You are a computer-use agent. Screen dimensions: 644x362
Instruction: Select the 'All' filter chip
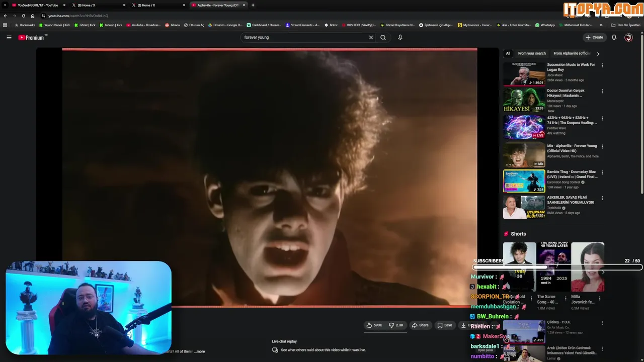(508, 53)
